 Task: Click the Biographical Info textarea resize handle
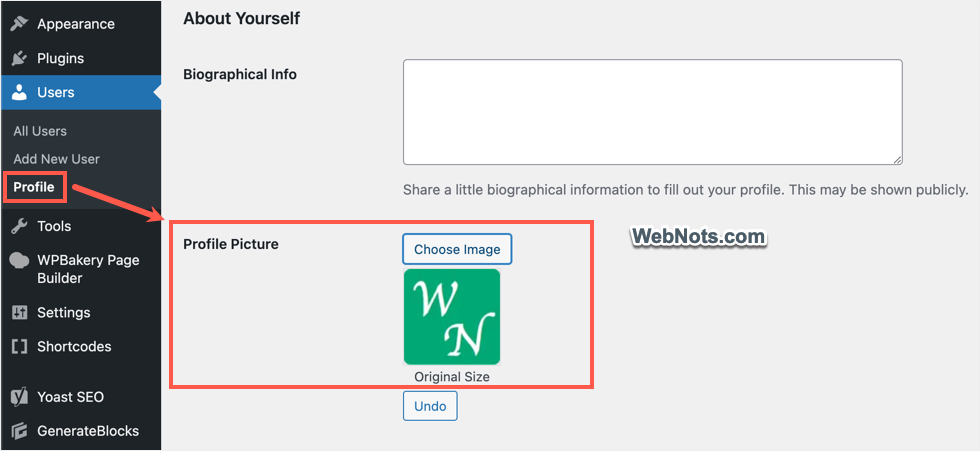[897, 159]
